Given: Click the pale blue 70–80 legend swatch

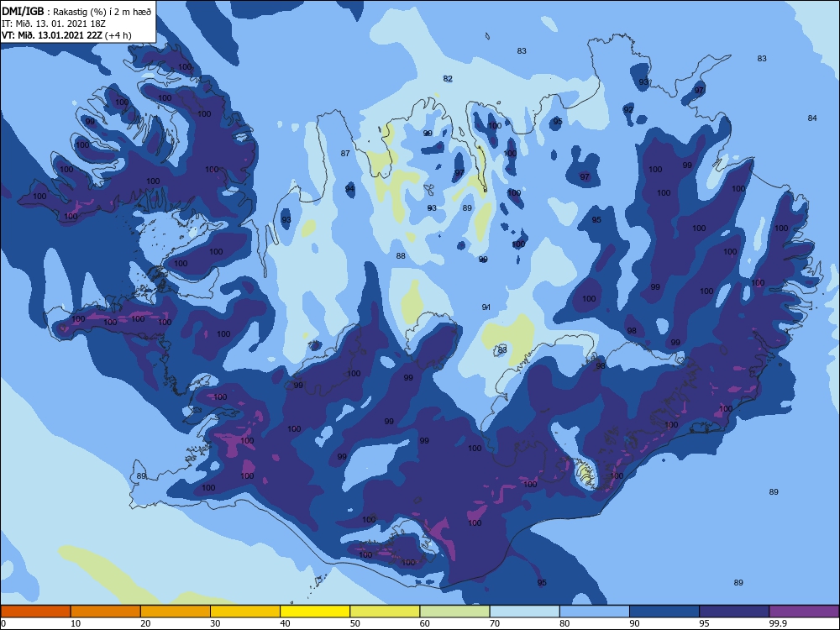Looking at the screenshot, I should 524,612.
